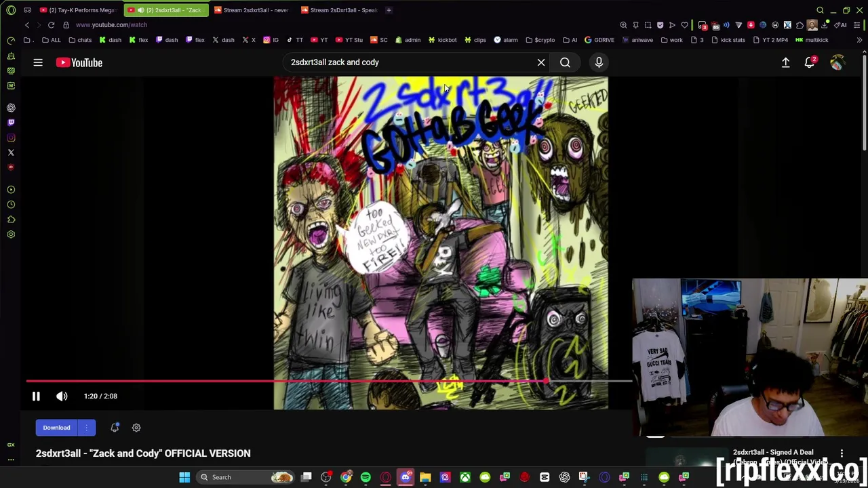
Task: Focus the YouTube search input field
Action: 410,62
